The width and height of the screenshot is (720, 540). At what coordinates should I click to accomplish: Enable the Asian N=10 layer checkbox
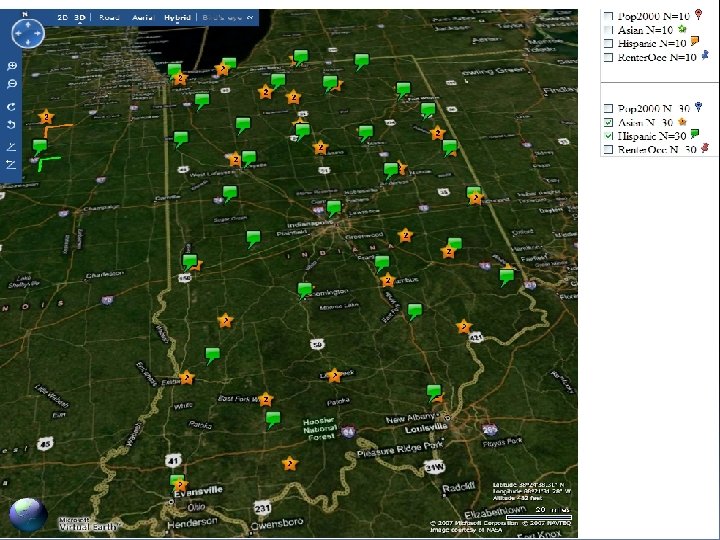click(608, 30)
